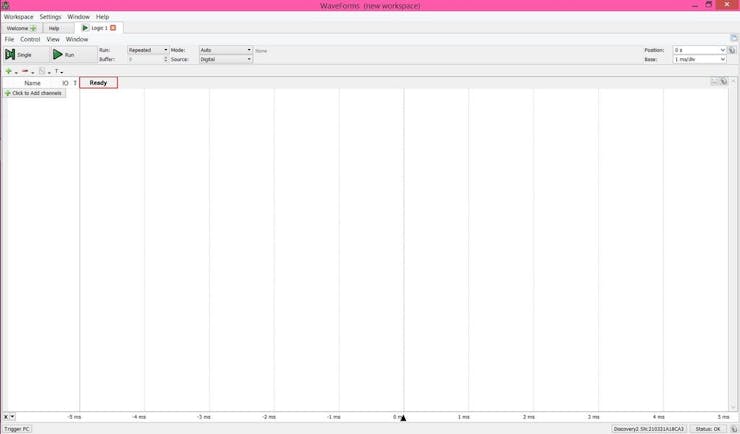Click the Run button in toolbar
The width and height of the screenshot is (740, 434).
(x=74, y=55)
